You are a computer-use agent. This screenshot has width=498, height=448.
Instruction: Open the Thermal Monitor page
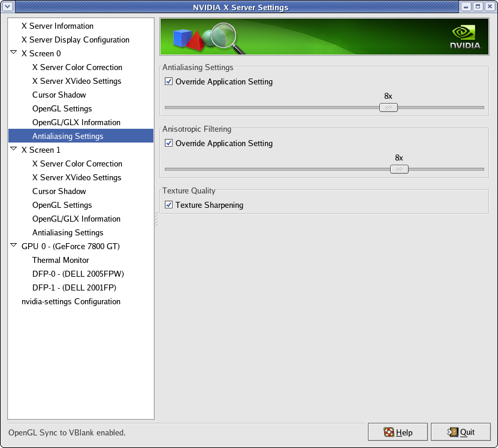click(x=61, y=260)
